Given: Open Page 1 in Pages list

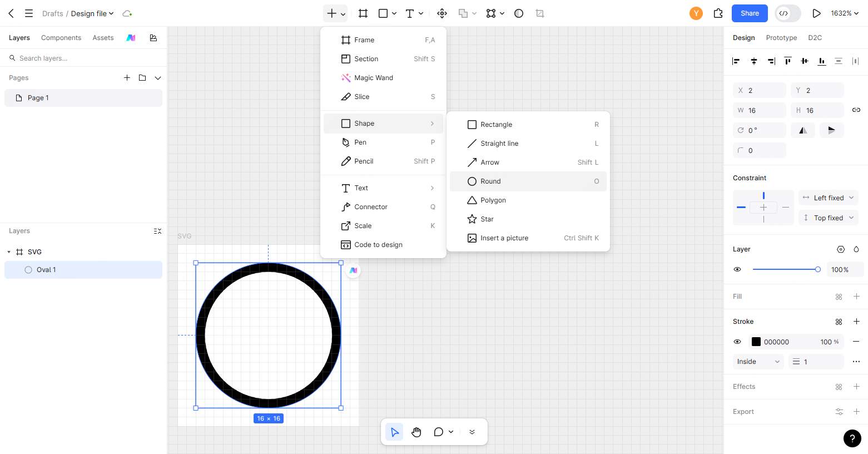Looking at the screenshot, I should [83, 98].
